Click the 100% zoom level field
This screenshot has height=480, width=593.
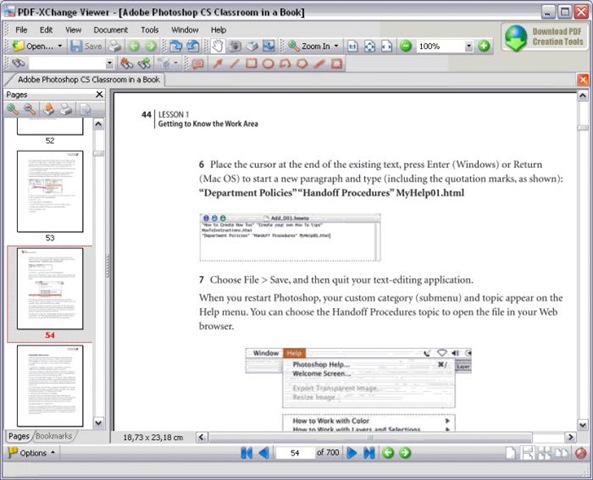441,46
